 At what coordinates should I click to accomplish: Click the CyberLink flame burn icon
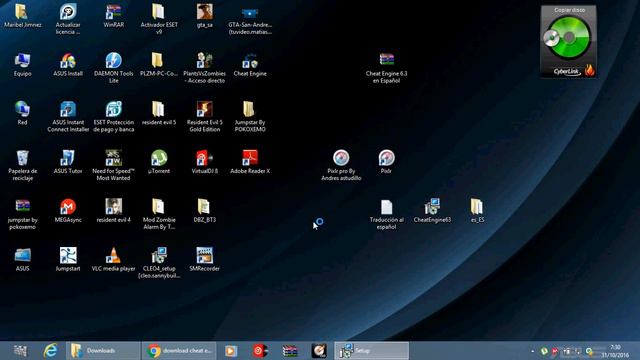pos(589,70)
